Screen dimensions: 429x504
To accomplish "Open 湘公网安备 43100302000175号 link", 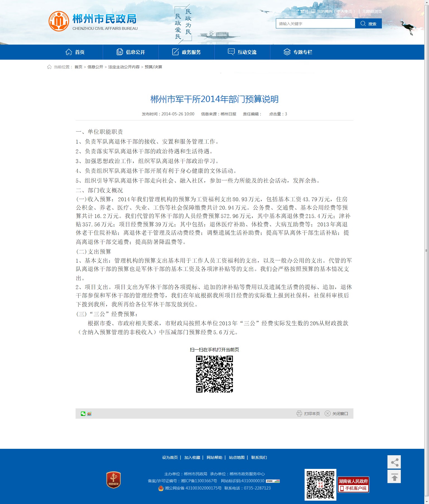I will click(193, 488).
